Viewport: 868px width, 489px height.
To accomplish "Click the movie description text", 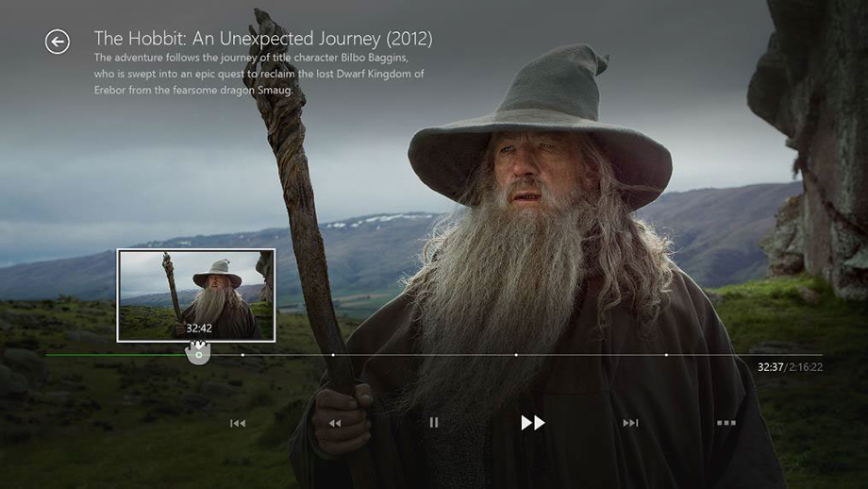I will coord(259,75).
